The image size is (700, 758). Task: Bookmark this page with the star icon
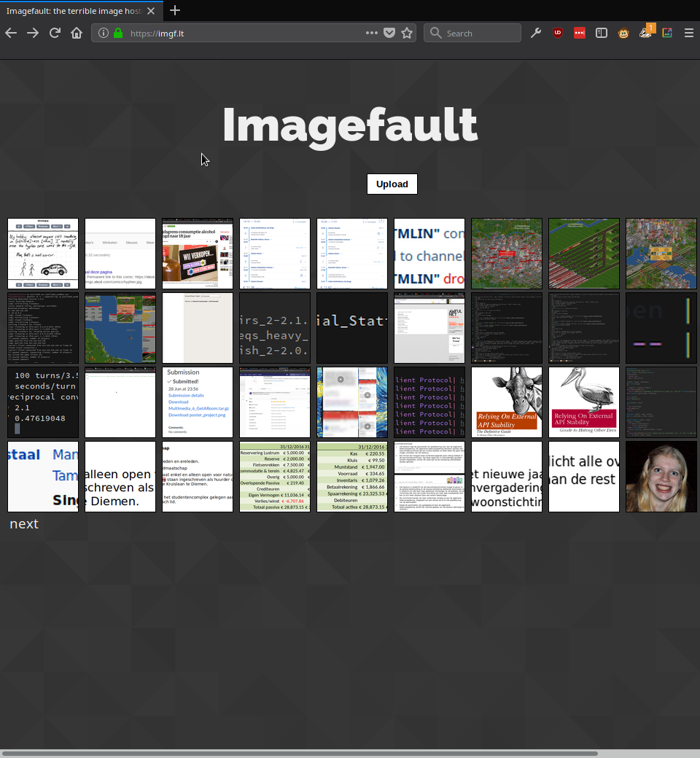pyautogui.click(x=407, y=33)
